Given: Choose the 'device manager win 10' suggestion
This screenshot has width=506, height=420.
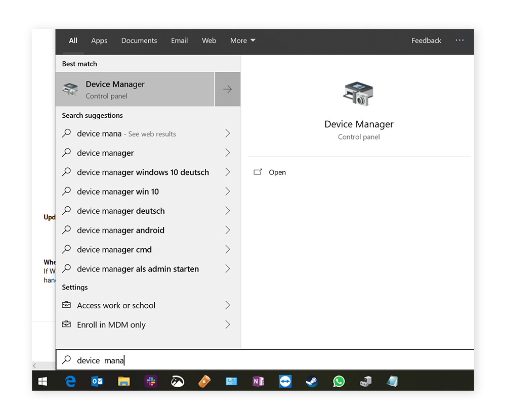Looking at the screenshot, I should (148, 192).
